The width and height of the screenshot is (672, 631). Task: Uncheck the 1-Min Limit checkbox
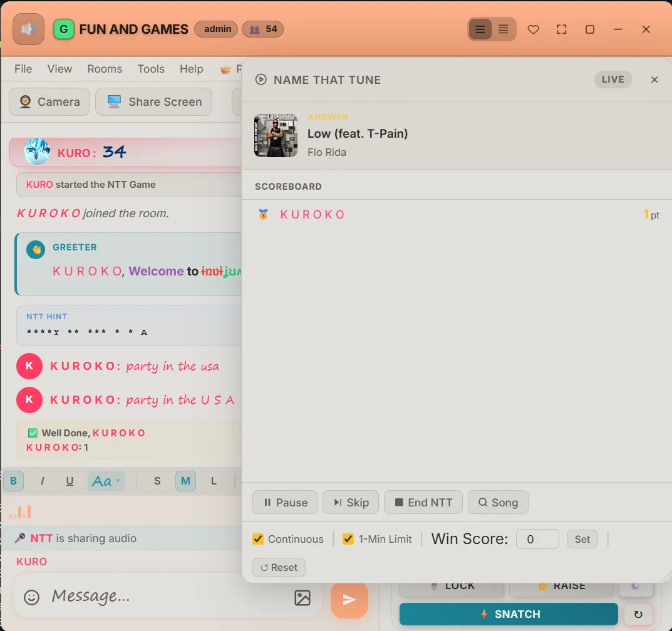click(x=348, y=539)
